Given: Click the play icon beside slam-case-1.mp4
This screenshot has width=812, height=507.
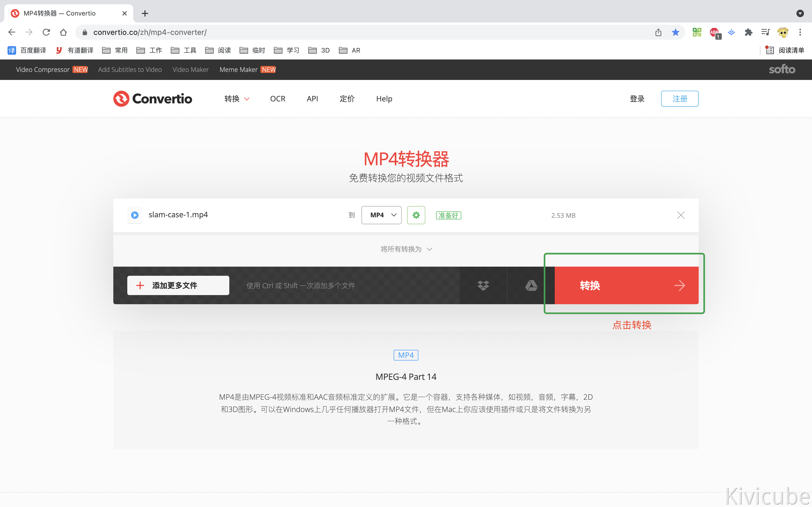Looking at the screenshot, I should (135, 215).
